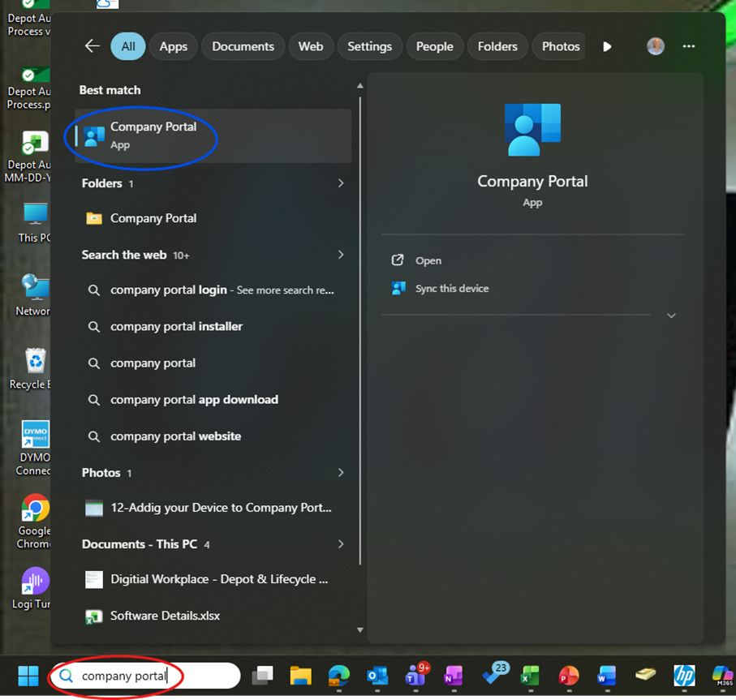Open Microsoft 365 Copilot from taskbar
The image size is (736, 700).
coord(723,676)
